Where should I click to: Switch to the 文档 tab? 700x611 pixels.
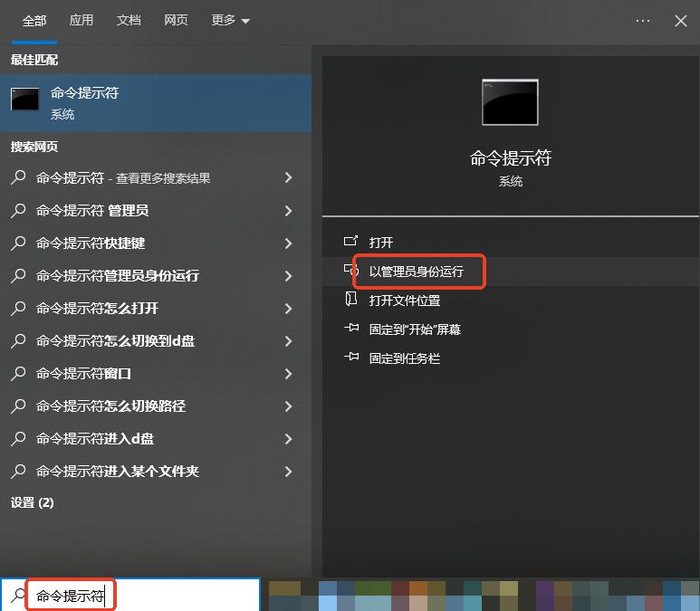coord(129,21)
